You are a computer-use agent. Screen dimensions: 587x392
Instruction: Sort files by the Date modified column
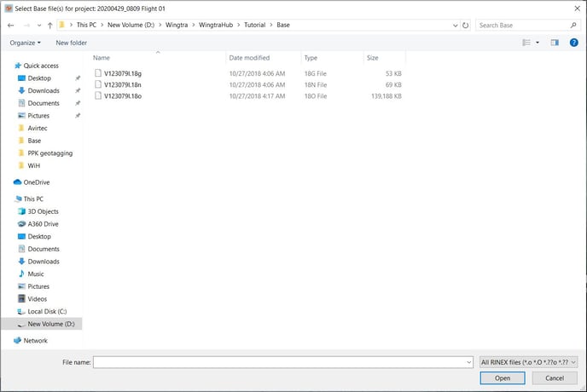249,58
